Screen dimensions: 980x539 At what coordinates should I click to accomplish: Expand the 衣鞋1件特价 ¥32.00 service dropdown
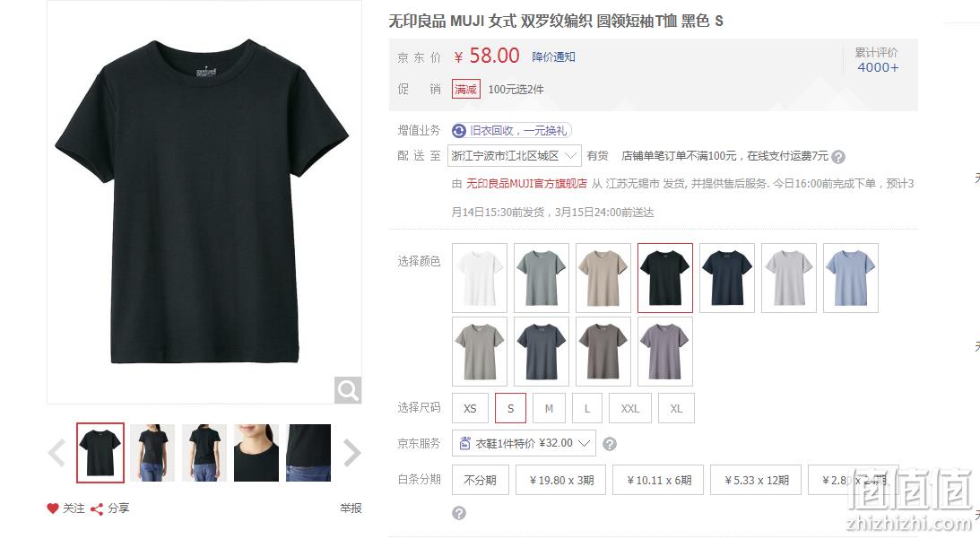click(524, 443)
